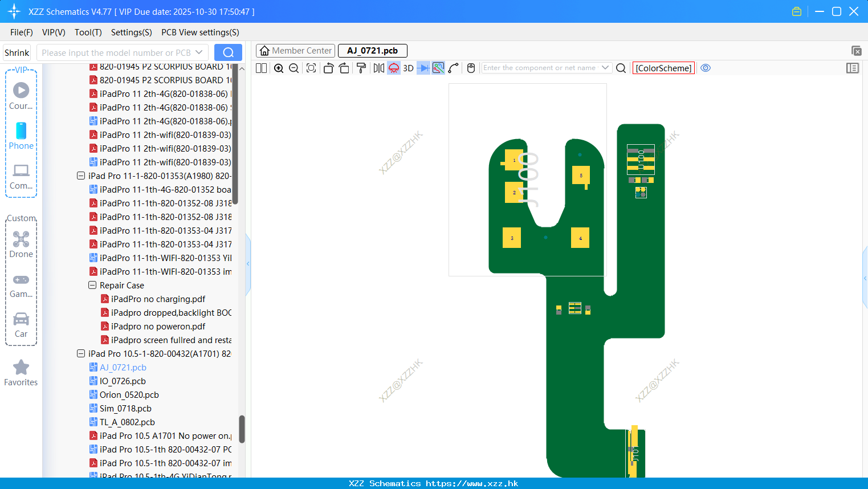Image resolution: width=868 pixels, height=489 pixels.
Task: Fit the board to the window
Action: coord(311,68)
